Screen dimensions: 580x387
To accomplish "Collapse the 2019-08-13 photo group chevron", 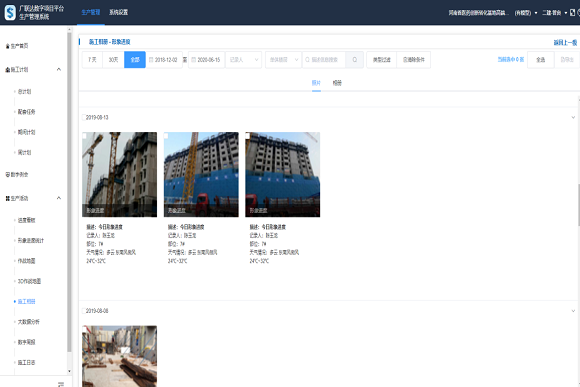I will coord(573,117).
